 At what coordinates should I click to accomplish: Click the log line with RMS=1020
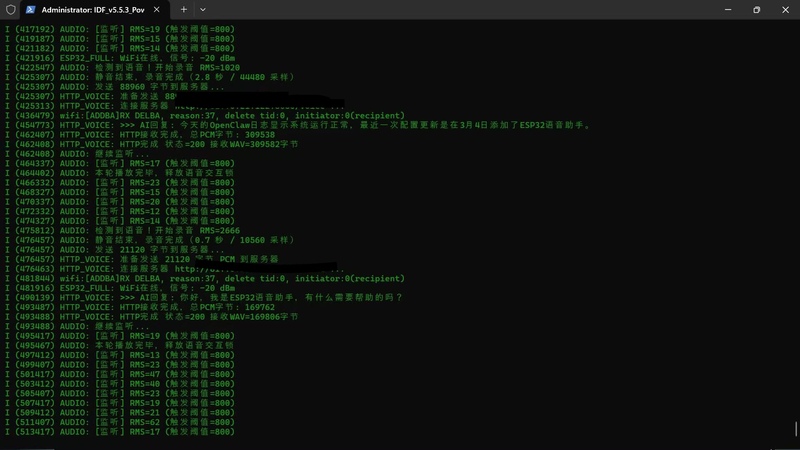[122, 67]
